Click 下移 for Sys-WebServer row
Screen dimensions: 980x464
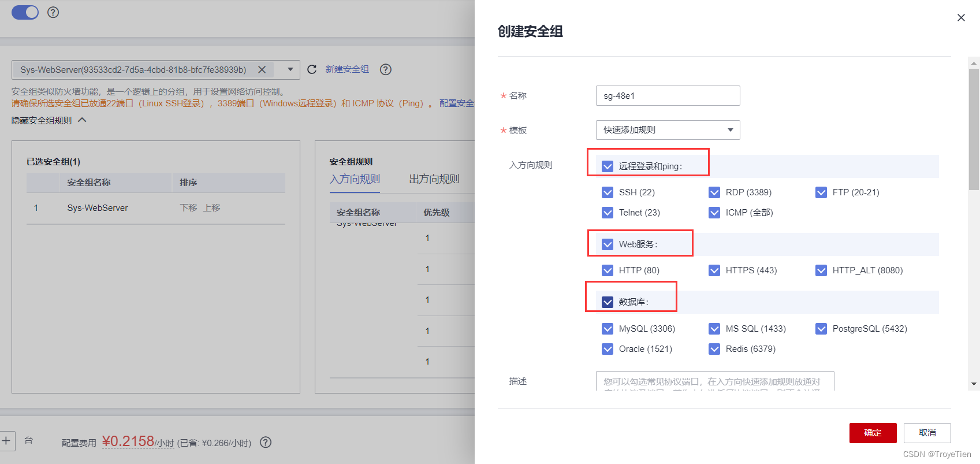[189, 208]
